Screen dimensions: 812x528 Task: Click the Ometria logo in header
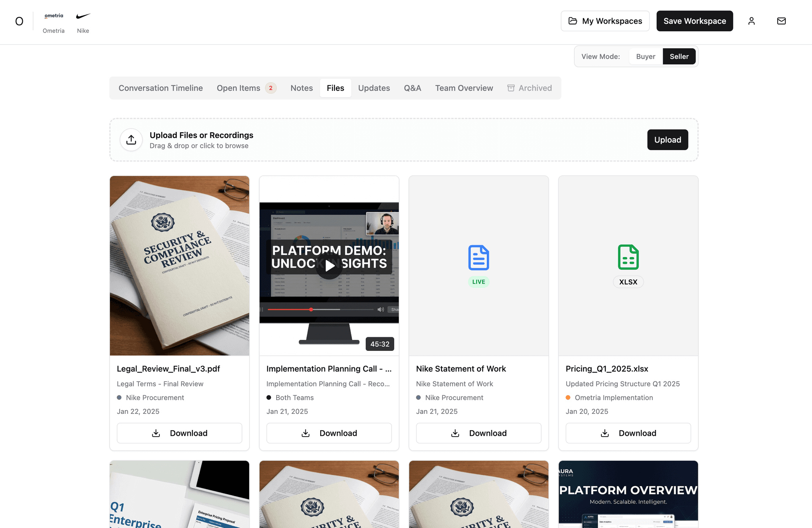click(54, 16)
